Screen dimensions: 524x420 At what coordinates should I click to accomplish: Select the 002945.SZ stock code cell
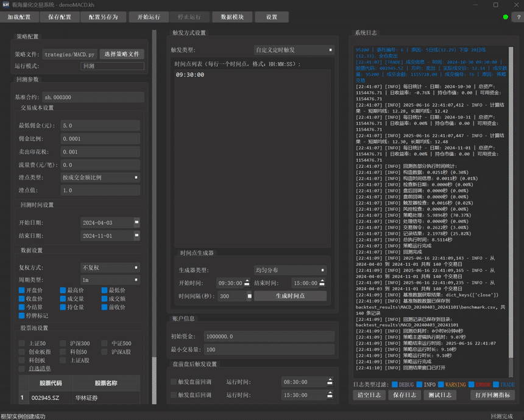pos(51,397)
